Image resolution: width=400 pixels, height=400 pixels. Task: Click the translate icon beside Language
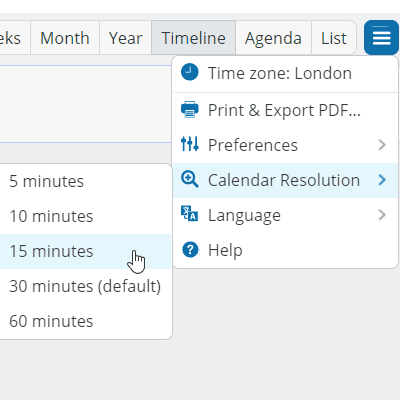[190, 214]
